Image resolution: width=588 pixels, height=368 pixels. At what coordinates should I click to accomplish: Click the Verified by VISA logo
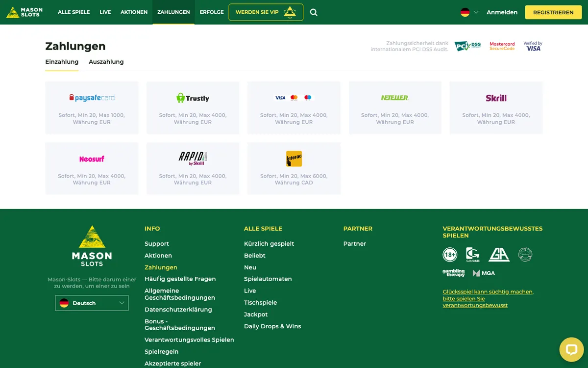(533, 46)
